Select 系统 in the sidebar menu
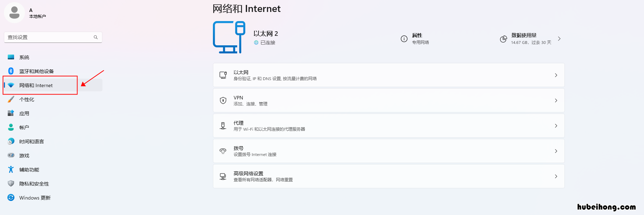 pos(53,57)
